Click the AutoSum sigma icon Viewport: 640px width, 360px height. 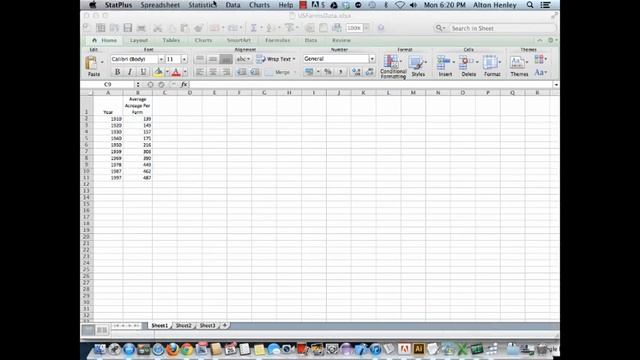253,28
